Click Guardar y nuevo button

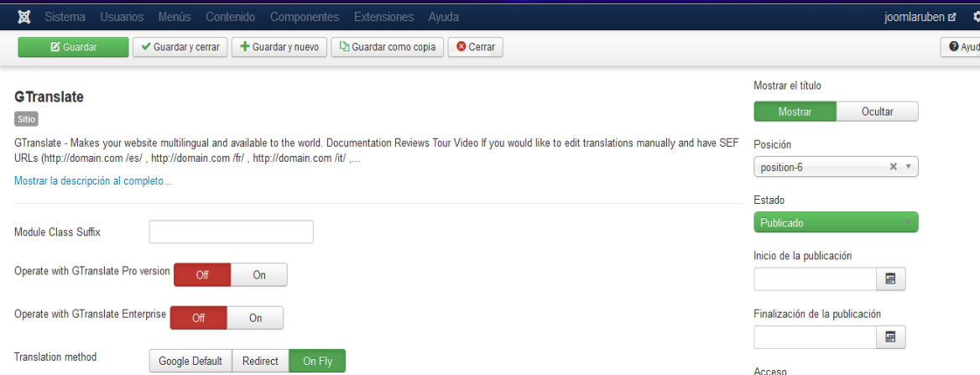click(x=279, y=47)
